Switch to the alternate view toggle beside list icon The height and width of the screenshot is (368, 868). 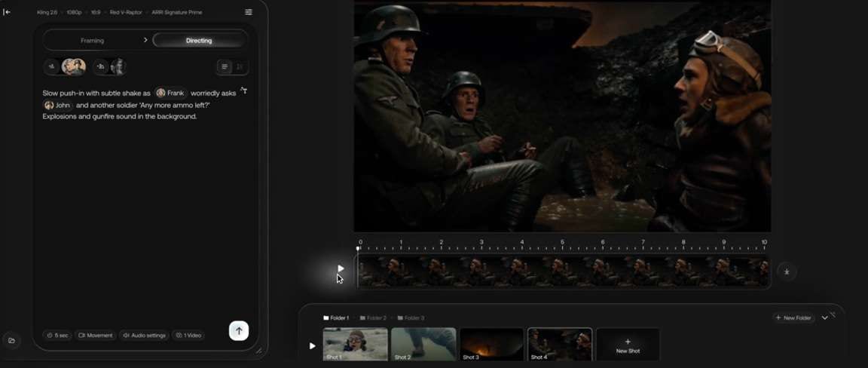coord(240,67)
